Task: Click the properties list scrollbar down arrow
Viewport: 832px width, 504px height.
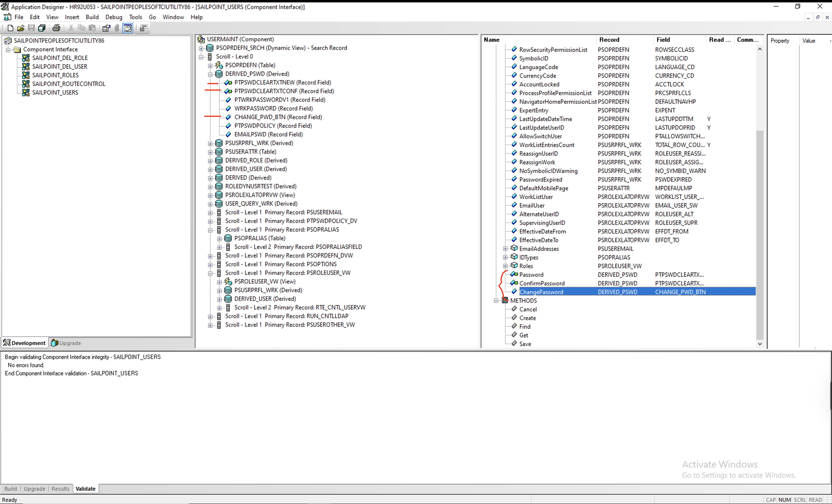Action: click(x=760, y=344)
